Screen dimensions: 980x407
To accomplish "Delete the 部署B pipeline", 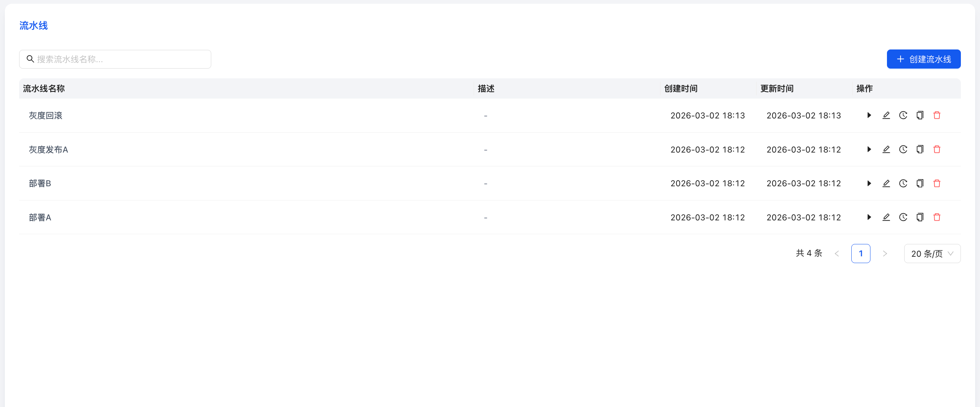I will coord(936,183).
